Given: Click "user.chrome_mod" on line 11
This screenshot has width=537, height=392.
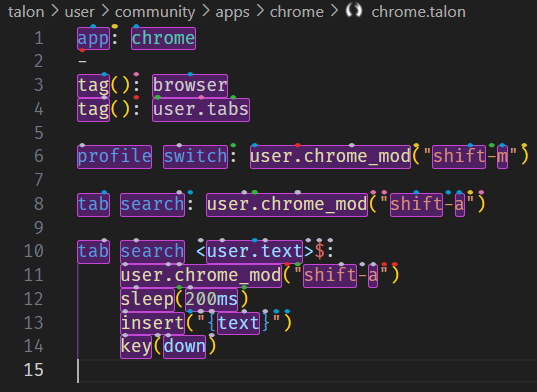Looking at the screenshot, I should [201, 276].
